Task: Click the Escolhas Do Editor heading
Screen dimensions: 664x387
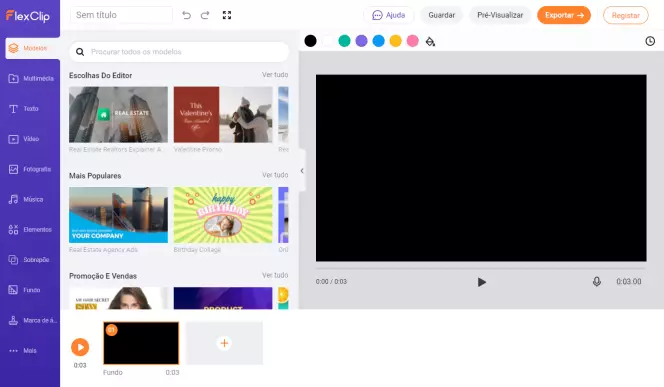Action: click(x=100, y=75)
